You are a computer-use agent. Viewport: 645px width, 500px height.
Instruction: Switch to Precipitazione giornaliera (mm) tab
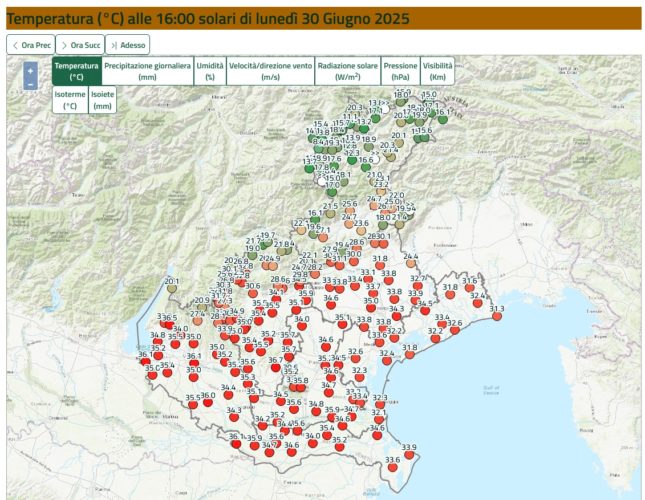point(147,70)
